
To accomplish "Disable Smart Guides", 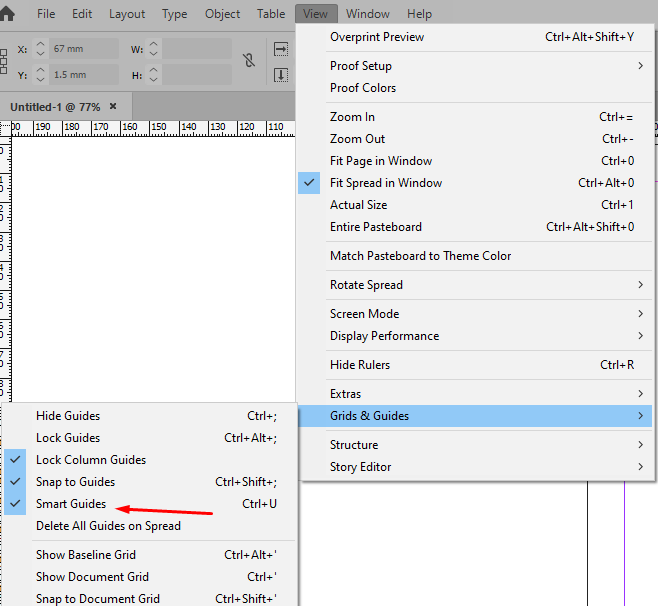I will pos(149,504).
